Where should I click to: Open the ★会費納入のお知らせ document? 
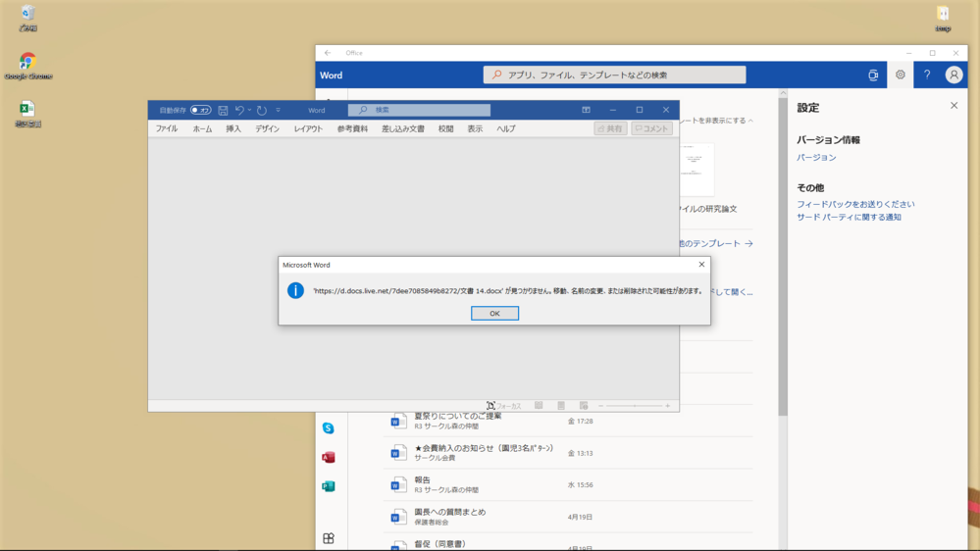coord(568,453)
